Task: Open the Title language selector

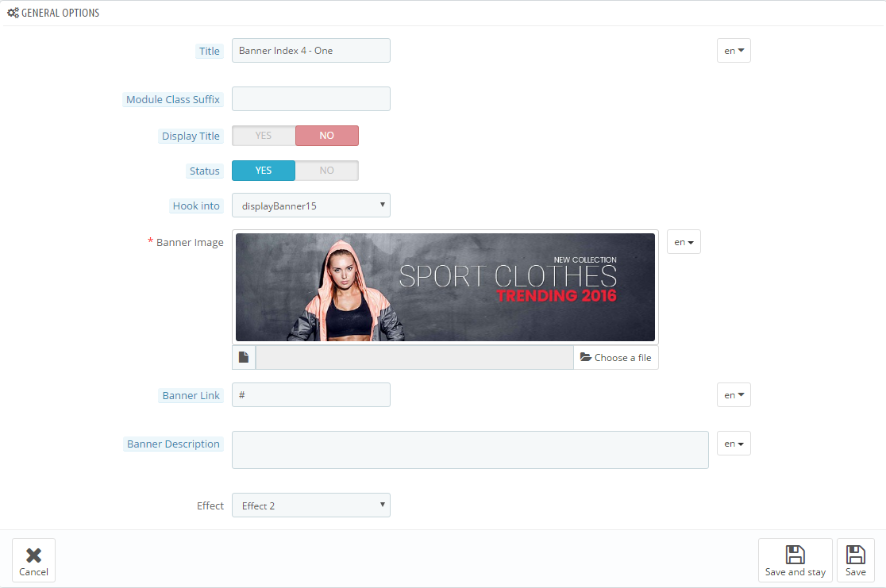Action: coord(734,51)
